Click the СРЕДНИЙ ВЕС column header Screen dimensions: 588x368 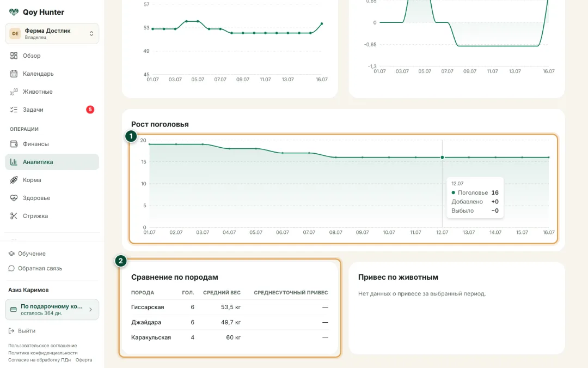pos(222,293)
